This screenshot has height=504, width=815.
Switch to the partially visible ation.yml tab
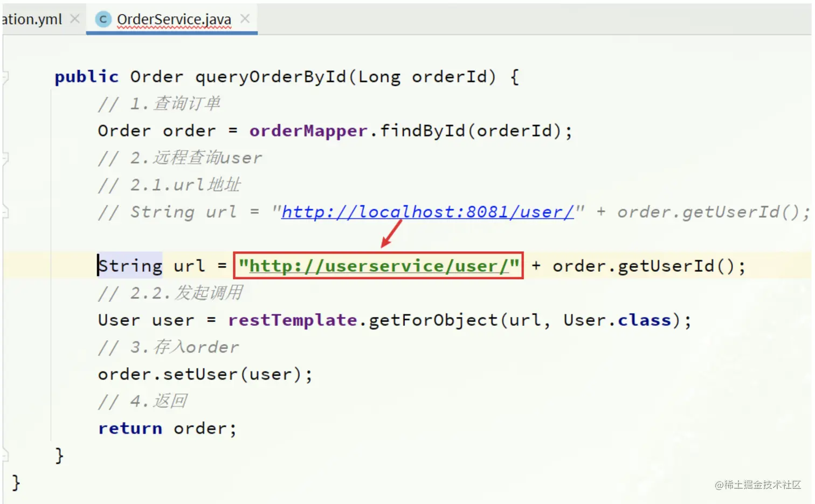tap(32, 19)
